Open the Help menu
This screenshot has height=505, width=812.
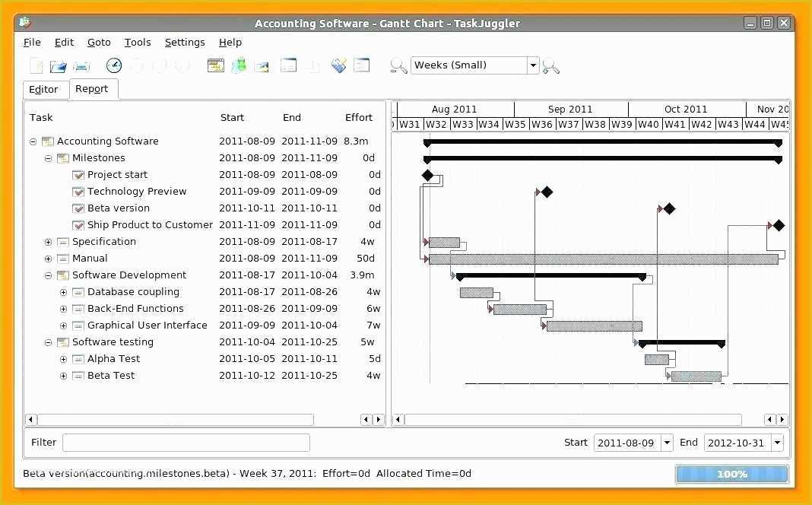[x=230, y=43]
